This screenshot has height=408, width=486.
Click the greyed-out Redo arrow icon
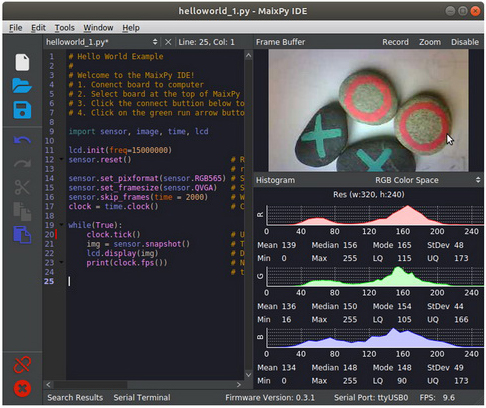point(22,163)
